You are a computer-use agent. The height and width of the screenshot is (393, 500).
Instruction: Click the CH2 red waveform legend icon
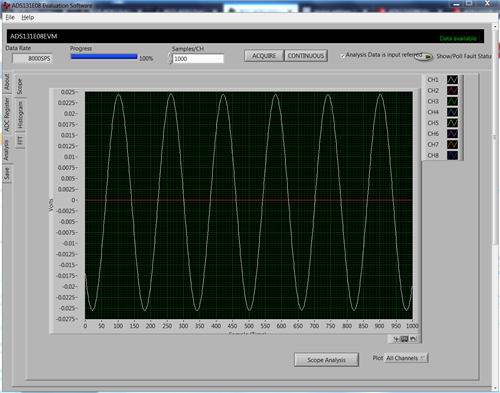tap(452, 90)
